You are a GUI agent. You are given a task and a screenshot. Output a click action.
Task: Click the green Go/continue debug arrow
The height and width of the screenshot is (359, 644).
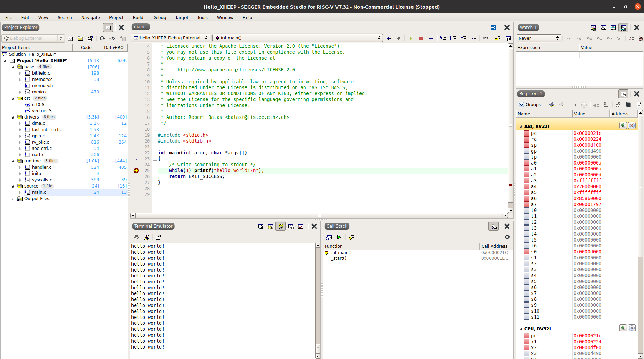click(410, 38)
